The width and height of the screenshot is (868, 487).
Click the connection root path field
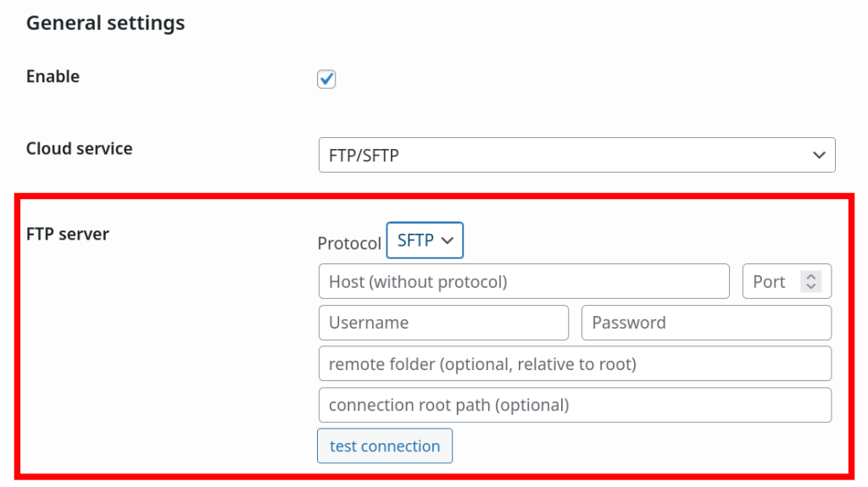575,405
